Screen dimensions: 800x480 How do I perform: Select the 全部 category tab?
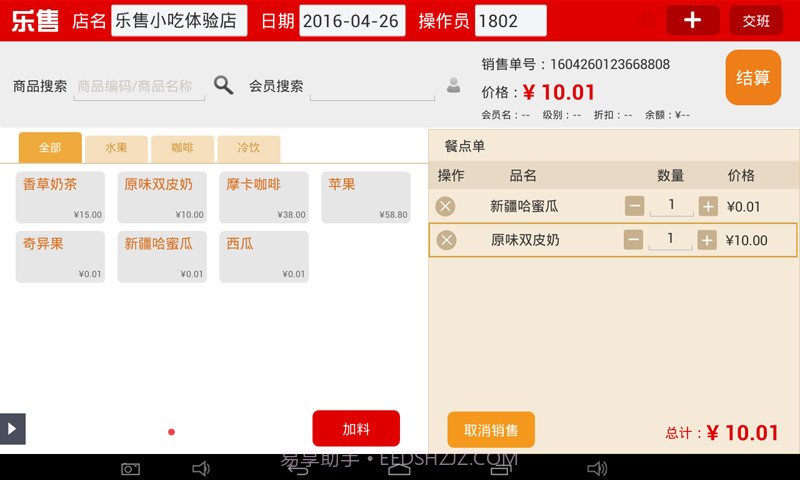coord(50,148)
